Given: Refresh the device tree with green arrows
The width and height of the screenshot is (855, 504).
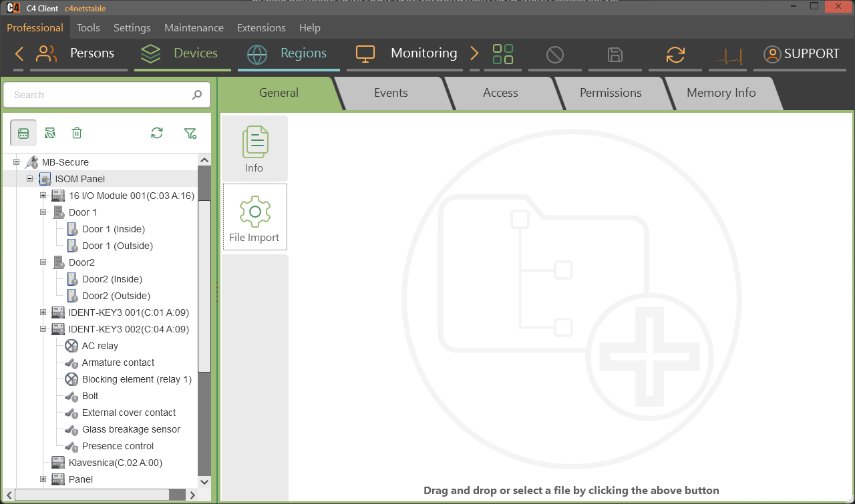Looking at the screenshot, I should [x=157, y=134].
